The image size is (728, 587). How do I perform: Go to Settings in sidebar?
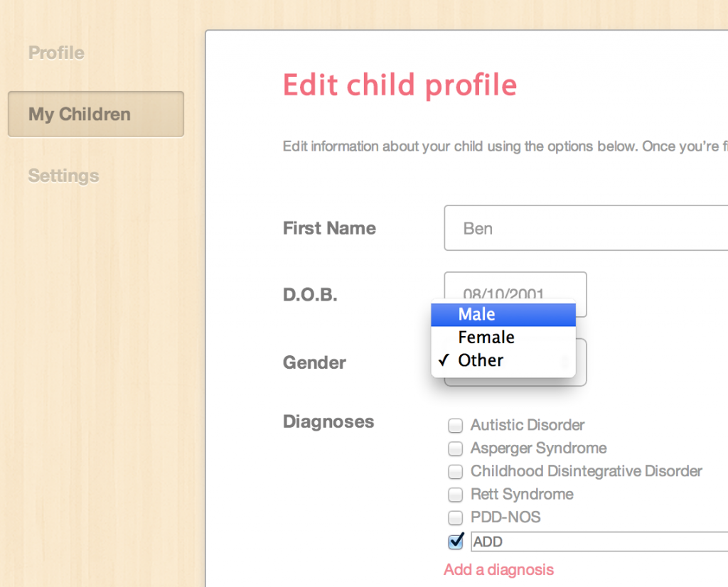coord(63,176)
